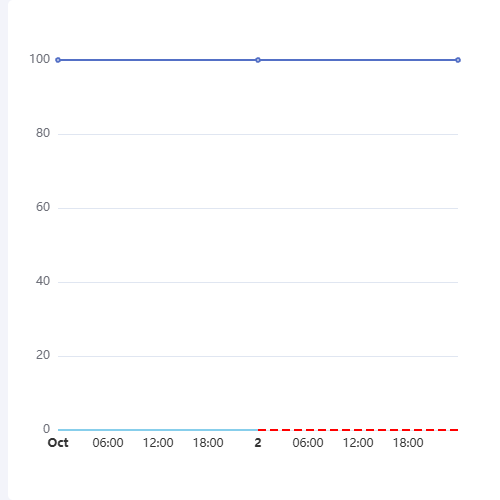Click the first 12:00 x-axis tick label
The height and width of the screenshot is (500, 500).
[158, 443]
